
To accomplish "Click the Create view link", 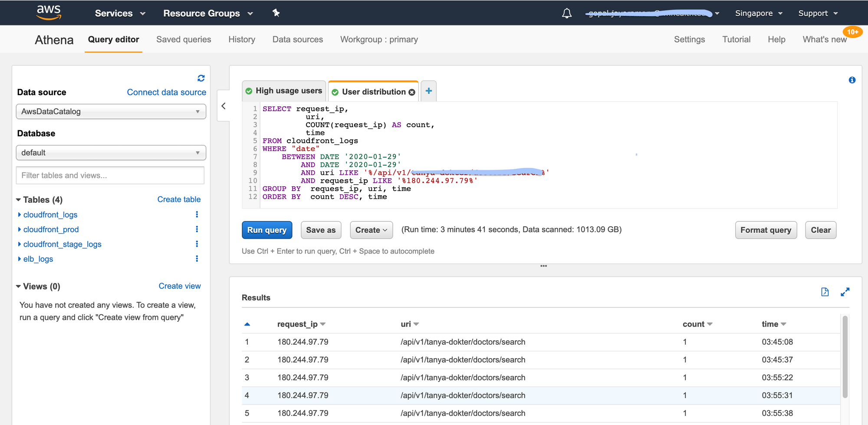I will pos(180,286).
